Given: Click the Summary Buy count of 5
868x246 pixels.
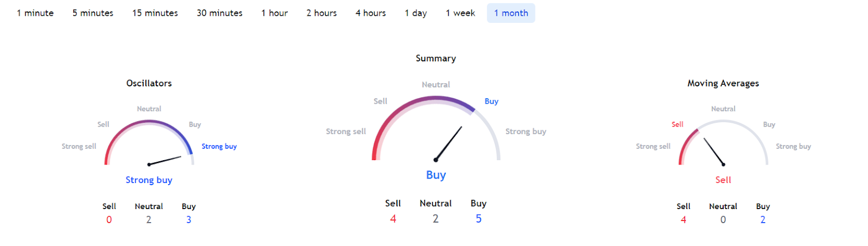Looking at the screenshot, I should [x=478, y=218].
